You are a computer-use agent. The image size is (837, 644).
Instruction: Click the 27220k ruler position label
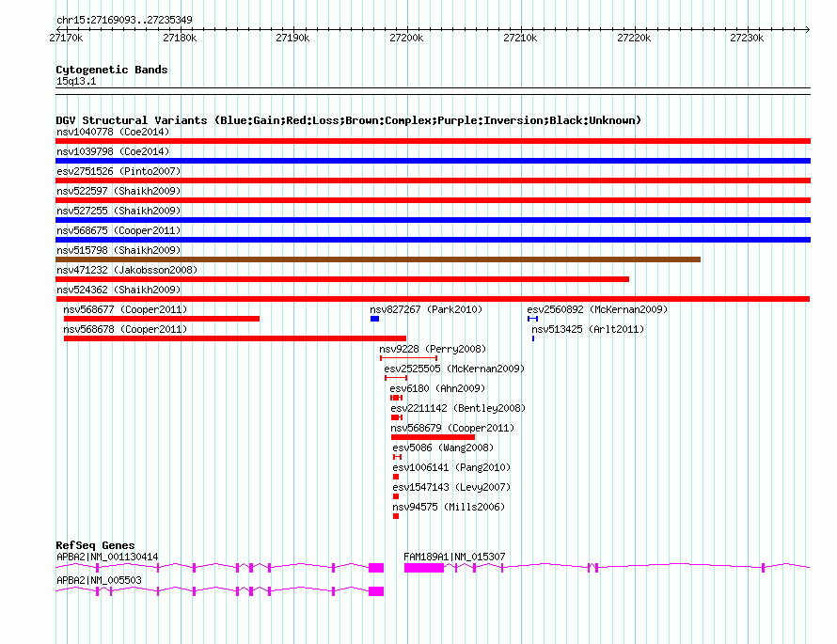click(x=634, y=38)
